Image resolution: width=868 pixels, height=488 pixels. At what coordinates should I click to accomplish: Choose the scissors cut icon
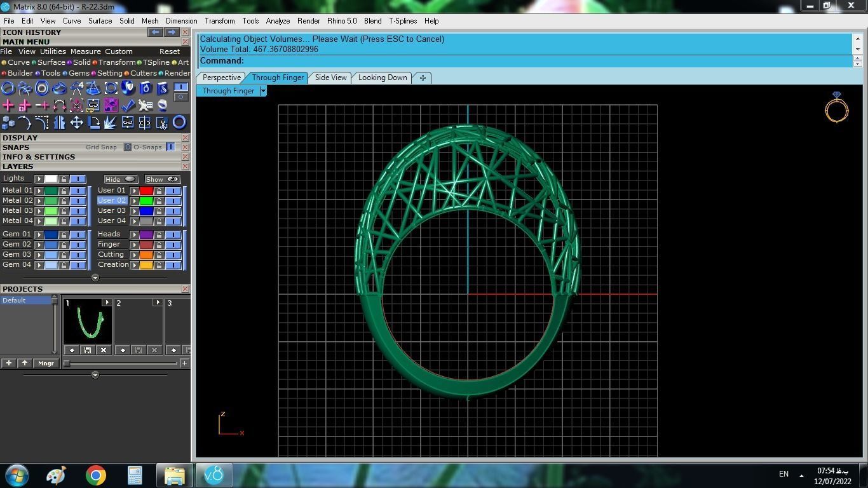pos(162,122)
